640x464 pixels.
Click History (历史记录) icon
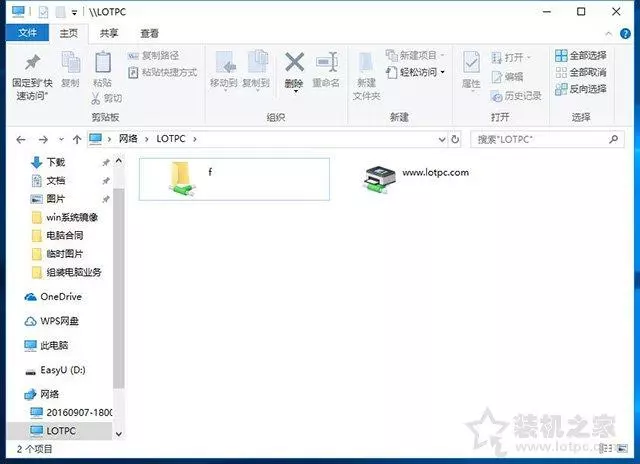(x=496, y=96)
